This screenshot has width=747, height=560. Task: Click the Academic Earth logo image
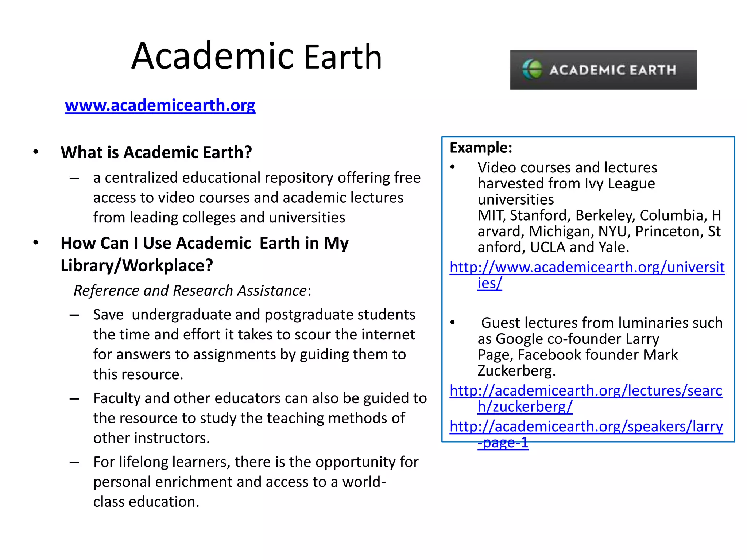click(603, 70)
